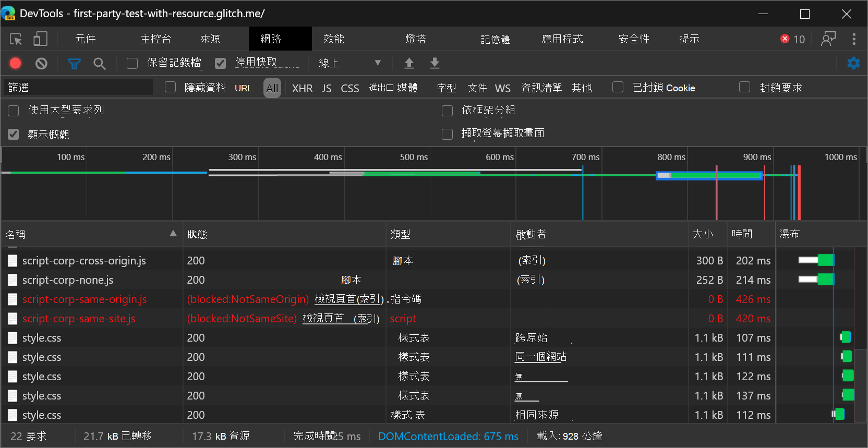Enable the 擷取螢幕擷取畫面 checkbox

coord(447,135)
